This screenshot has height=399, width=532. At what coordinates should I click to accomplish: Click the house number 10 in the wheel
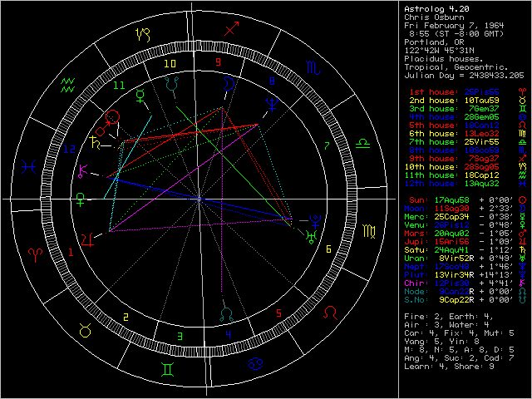coord(170,63)
